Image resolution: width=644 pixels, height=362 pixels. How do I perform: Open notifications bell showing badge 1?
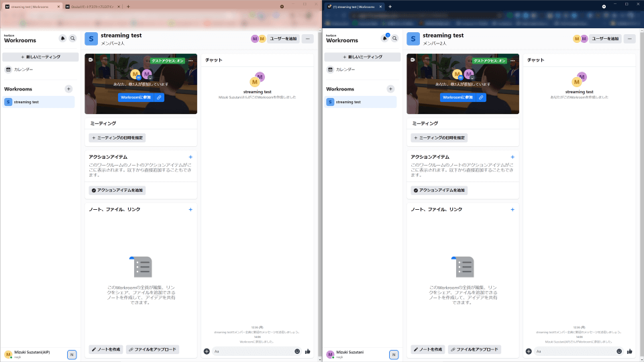point(385,39)
